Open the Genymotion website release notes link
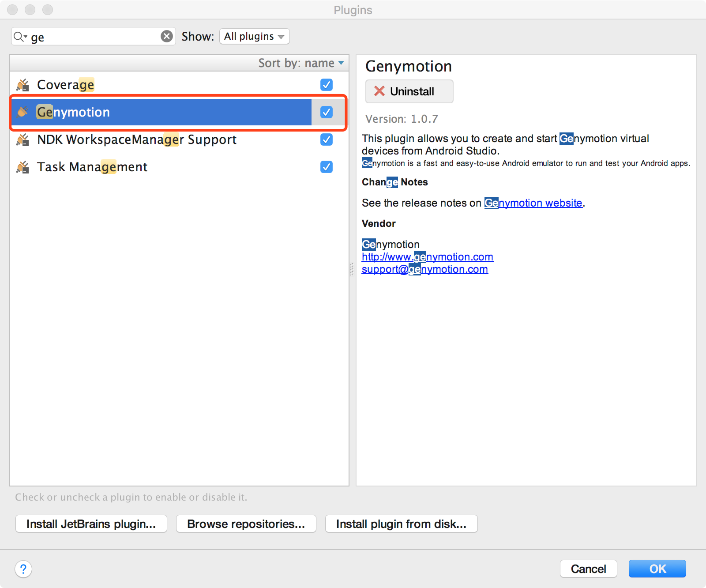706x588 pixels. tap(533, 203)
